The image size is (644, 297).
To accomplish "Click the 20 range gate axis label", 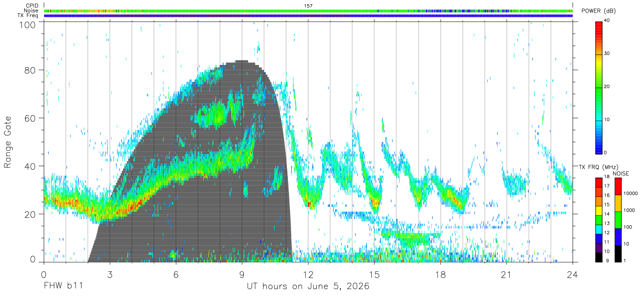I will [x=30, y=215].
